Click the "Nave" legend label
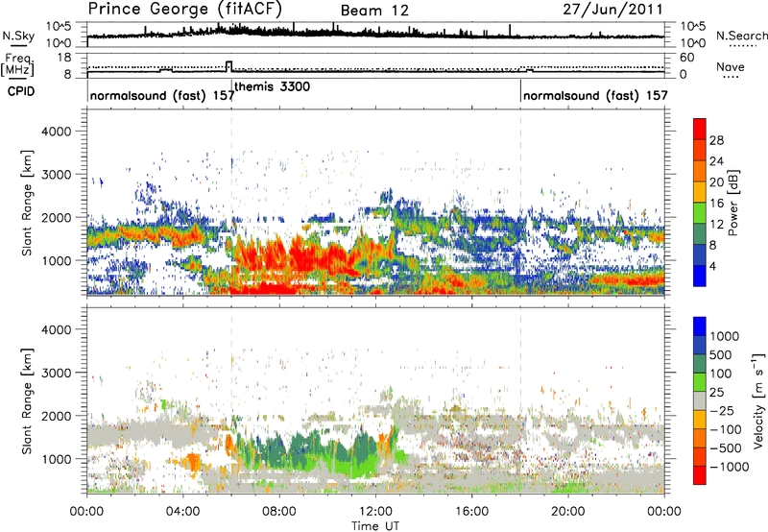Screen dimensions: 768x532 731,66
